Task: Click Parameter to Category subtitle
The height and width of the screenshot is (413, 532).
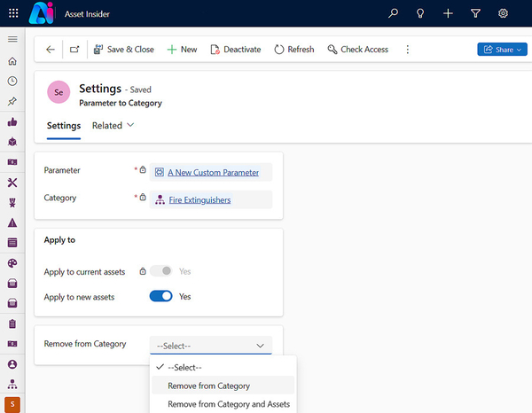Action: 121,103
